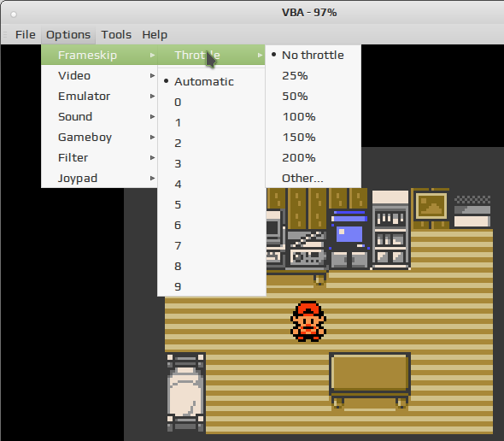Set throttle to 200%
The image size is (504, 441).
314,157
